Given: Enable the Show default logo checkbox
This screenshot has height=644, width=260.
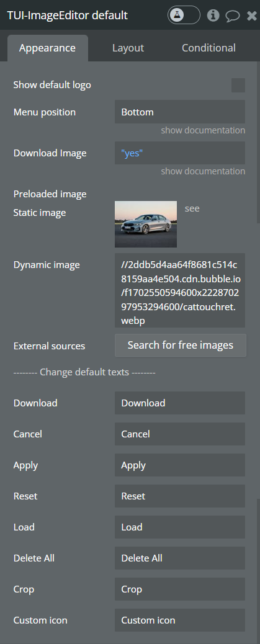Looking at the screenshot, I should [x=238, y=85].
